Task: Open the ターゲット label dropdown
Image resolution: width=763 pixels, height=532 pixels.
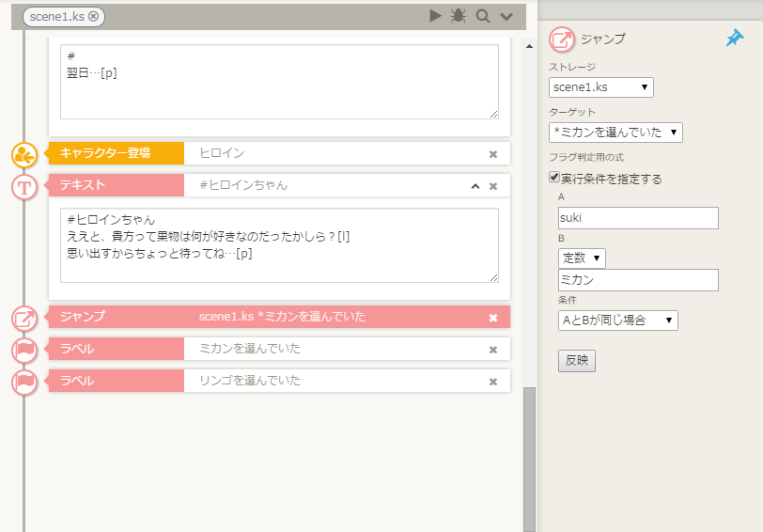Action: point(615,133)
